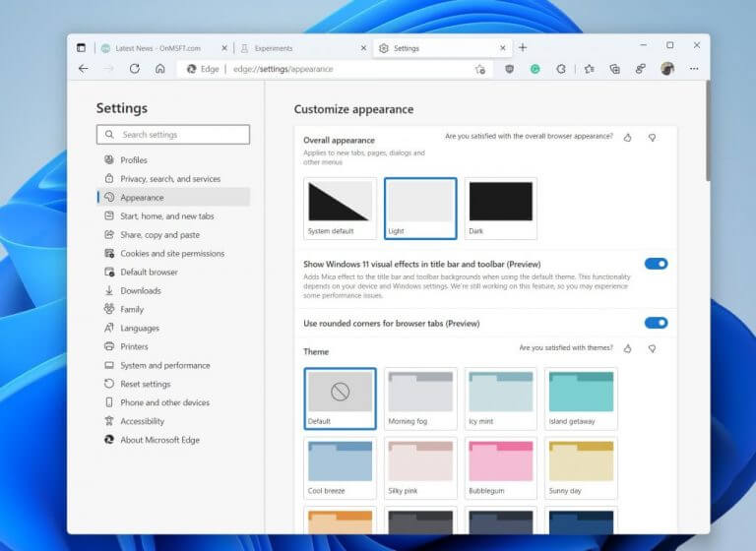Open Cookies and site permissions section
The height and width of the screenshot is (551, 756).
click(173, 253)
